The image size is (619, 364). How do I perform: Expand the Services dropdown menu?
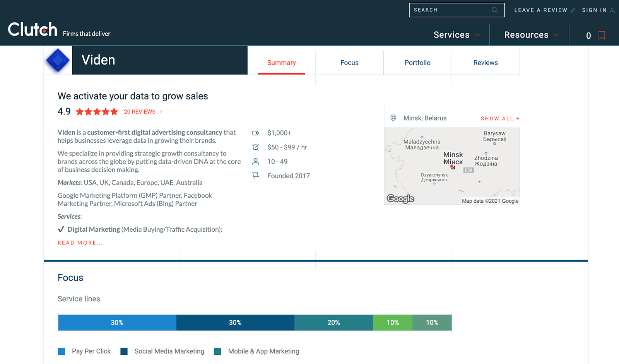point(457,35)
